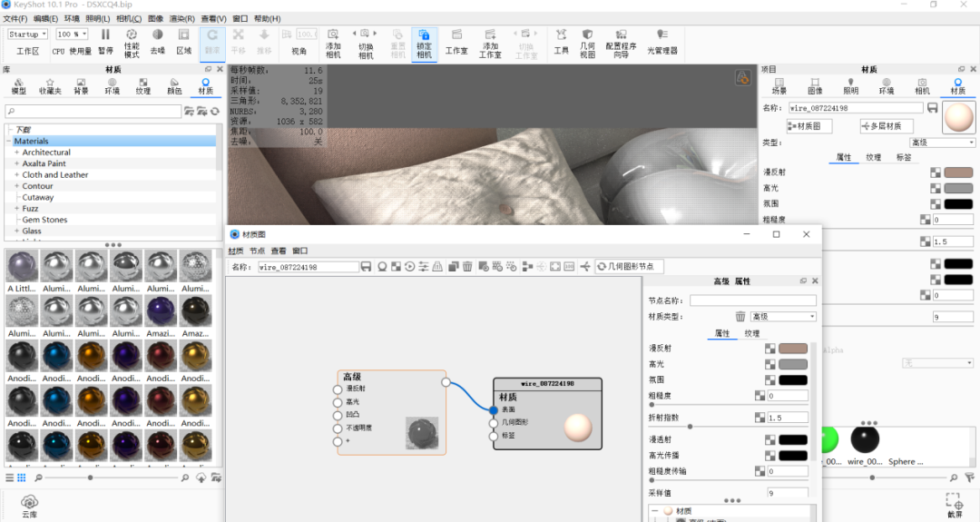Viewport: 980px width, 522px height.
Task: Select the 高级 node in the graph
Action: tap(391, 412)
